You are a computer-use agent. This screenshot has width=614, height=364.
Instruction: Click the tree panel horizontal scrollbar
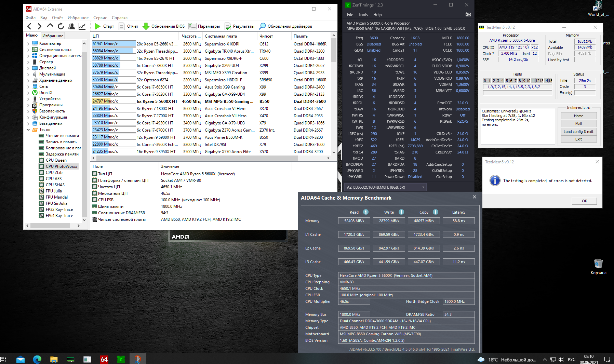pos(50,226)
